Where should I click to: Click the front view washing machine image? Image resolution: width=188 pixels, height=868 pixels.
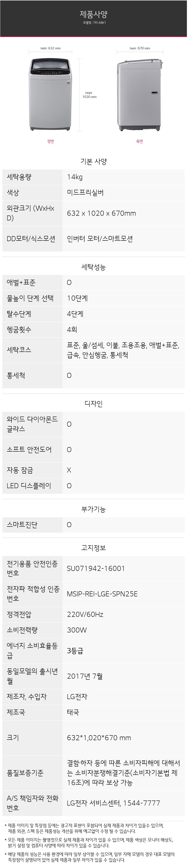tap(51, 95)
